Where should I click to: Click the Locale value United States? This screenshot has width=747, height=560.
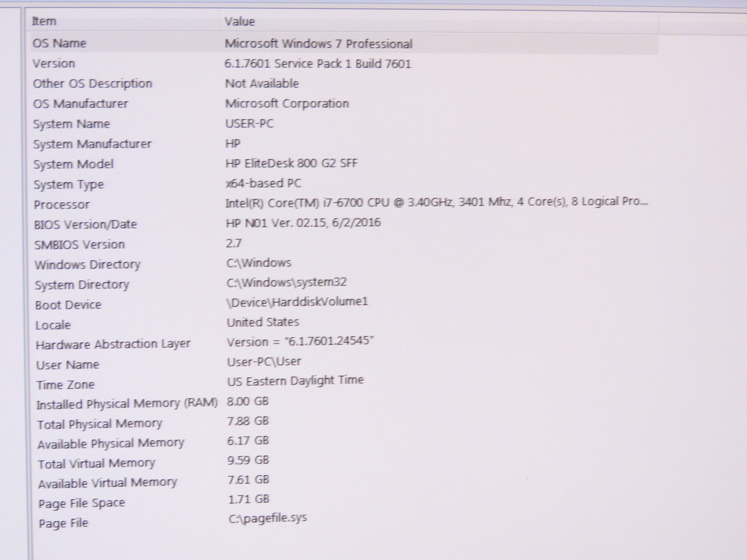pyautogui.click(x=263, y=322)
